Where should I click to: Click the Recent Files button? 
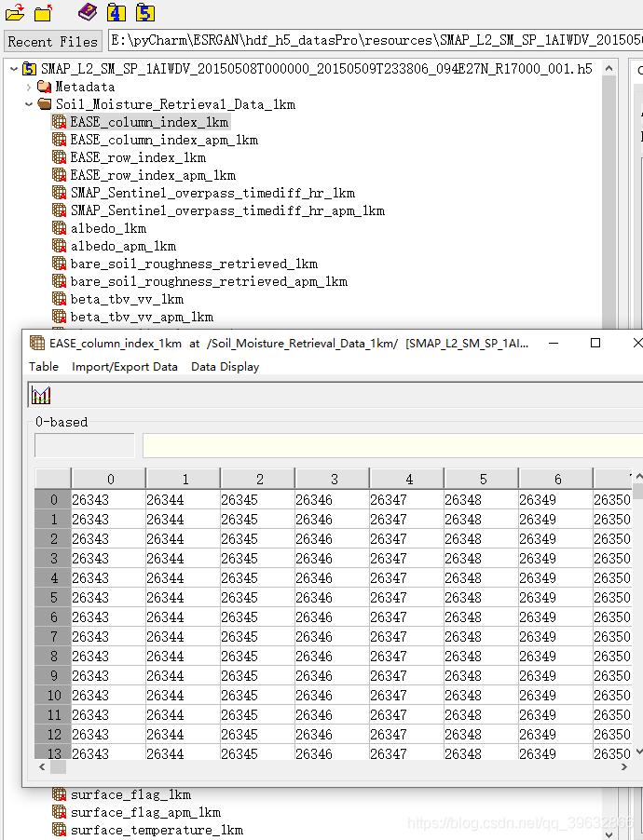click(x=53, y=41)
